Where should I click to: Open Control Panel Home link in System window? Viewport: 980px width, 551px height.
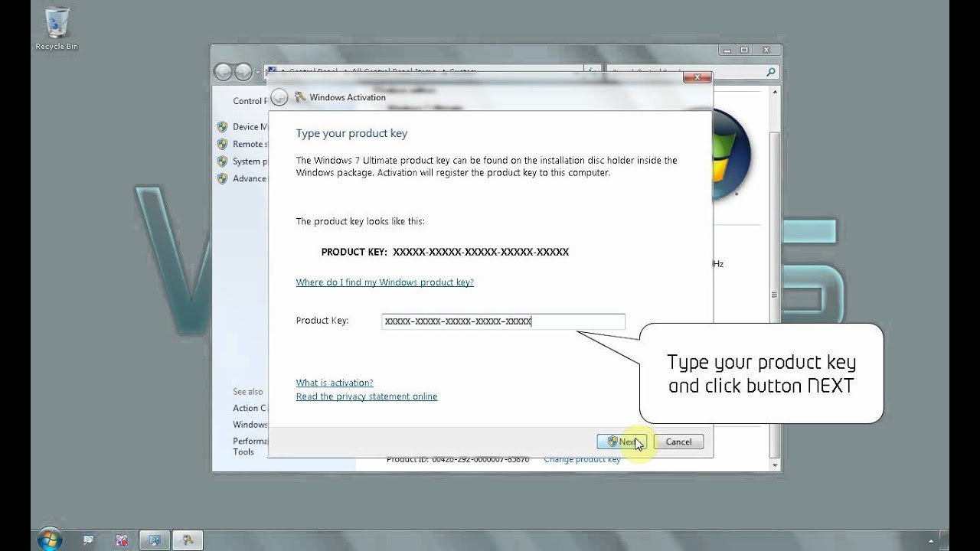coord(250,101)
